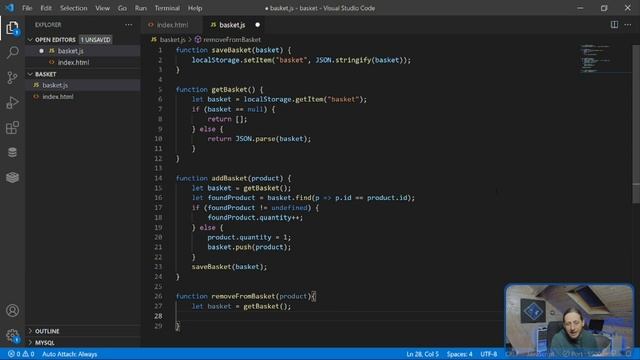Click Ln 28, Col 5 in status bar
Image resolution: width=640 pixels, height=360 pixels.
pyautogui.click(x=422, y=354)
